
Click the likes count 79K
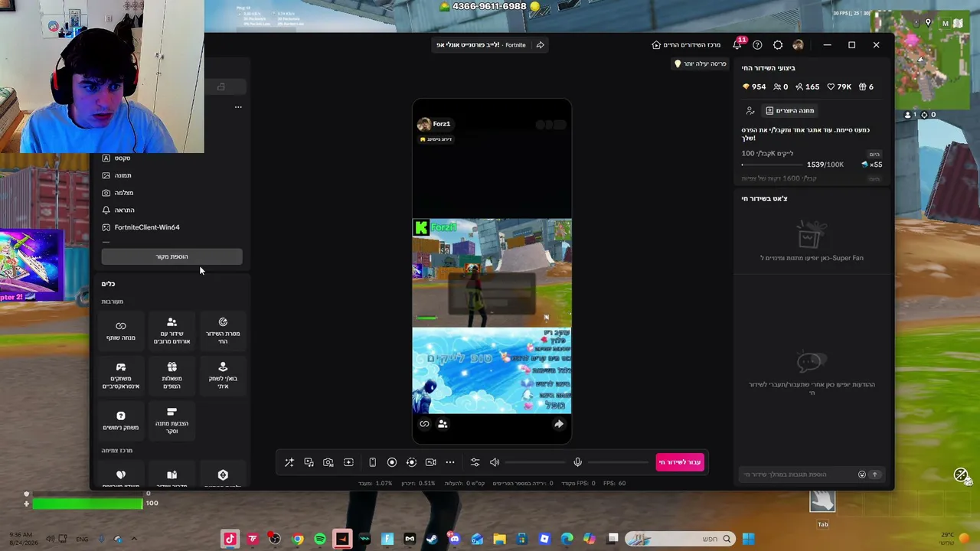coord(840,86)
